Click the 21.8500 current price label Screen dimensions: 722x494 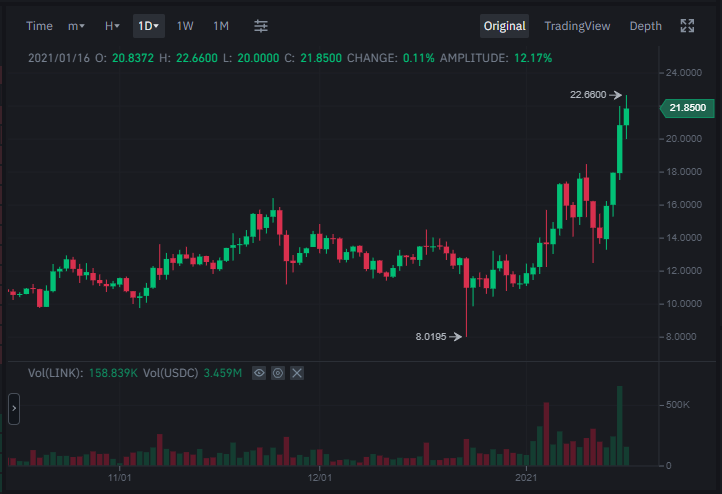(687, 108)
